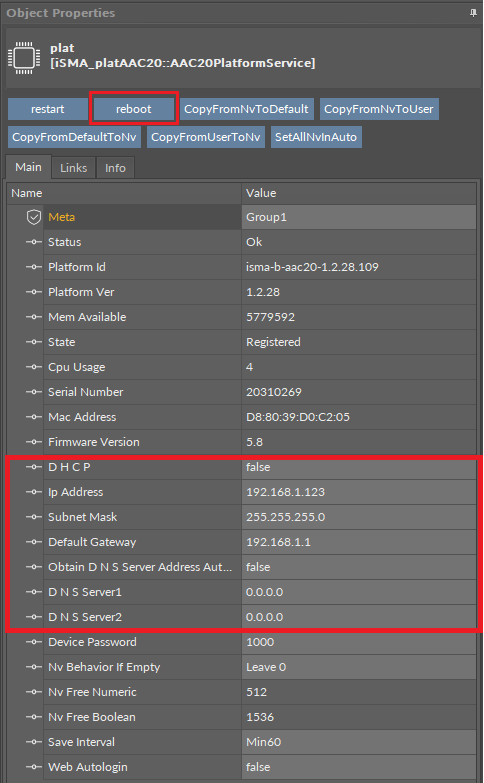
Task: Click the reboot button
Action: click(x=134, y=109)
